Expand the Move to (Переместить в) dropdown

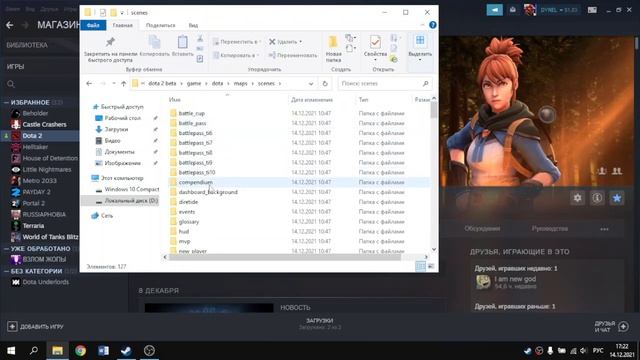pyautogui.click(x=237, y=42)
